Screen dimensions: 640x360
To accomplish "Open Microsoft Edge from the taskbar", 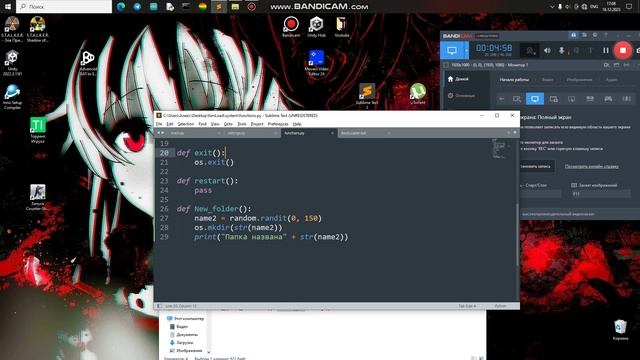I will coord(121,7).
